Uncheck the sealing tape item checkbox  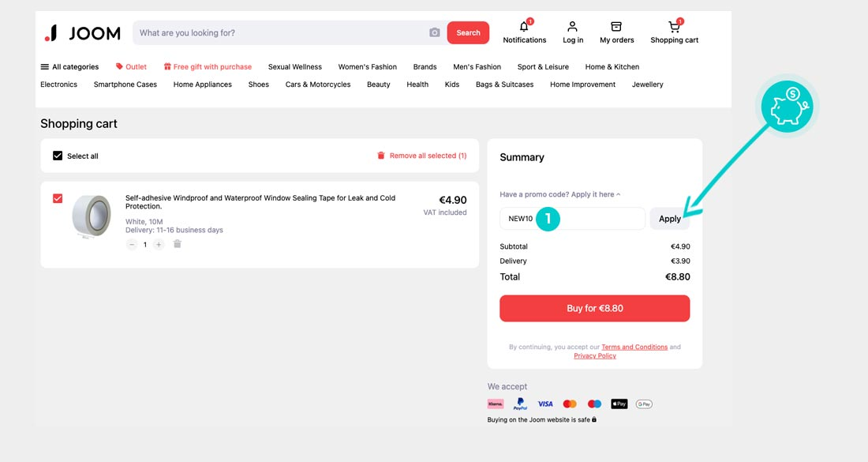(x=58, y=198)
